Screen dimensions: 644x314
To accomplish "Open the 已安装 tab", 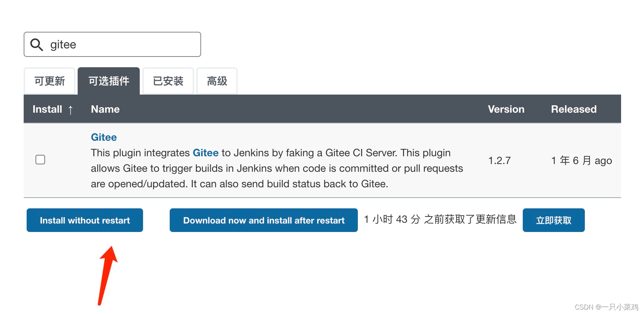I will pyautogui.click(x=168, y=81).
